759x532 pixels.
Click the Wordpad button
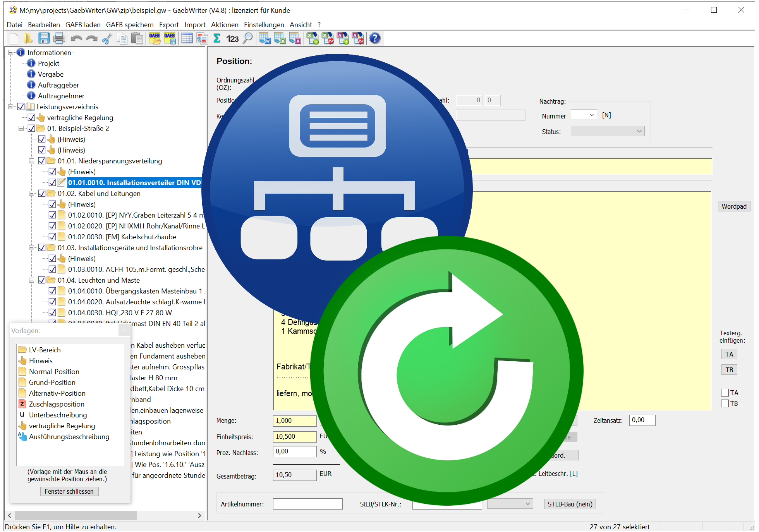pyautogui.click(x=734, y=206)
